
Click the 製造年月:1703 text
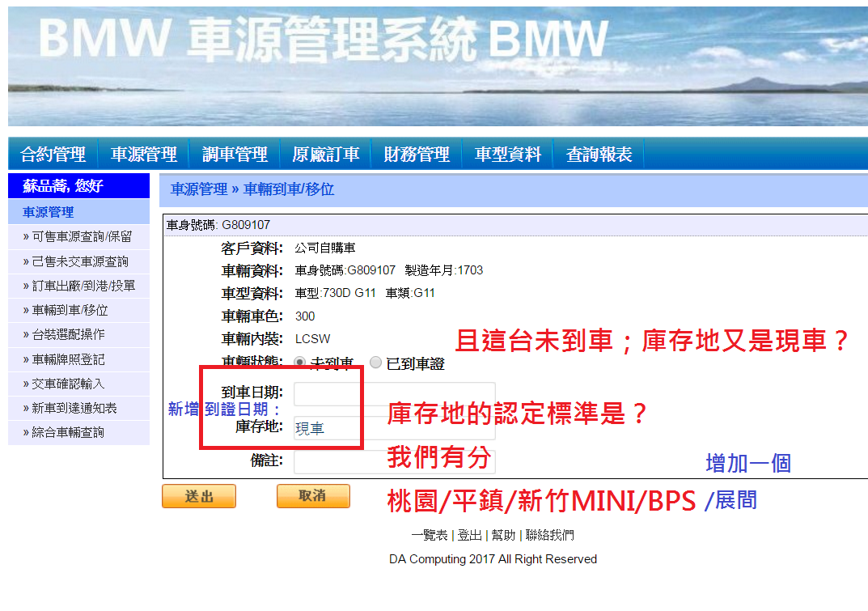click(x=444, y=270)
